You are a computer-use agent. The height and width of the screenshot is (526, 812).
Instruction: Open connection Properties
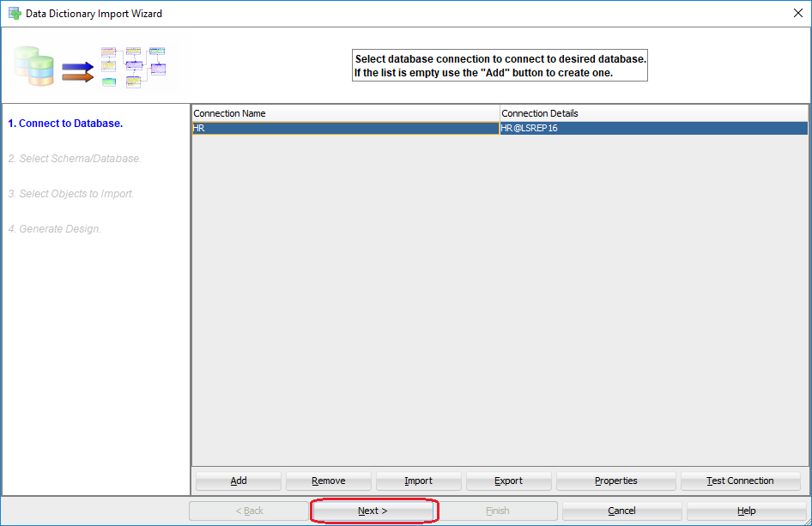(615, 481)
